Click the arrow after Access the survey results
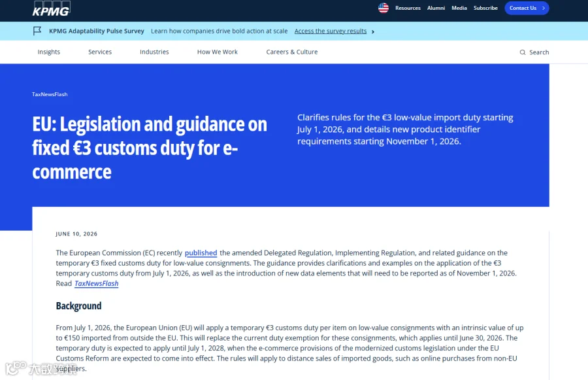The width and height of the screenshot is (588, 380). 373,31
